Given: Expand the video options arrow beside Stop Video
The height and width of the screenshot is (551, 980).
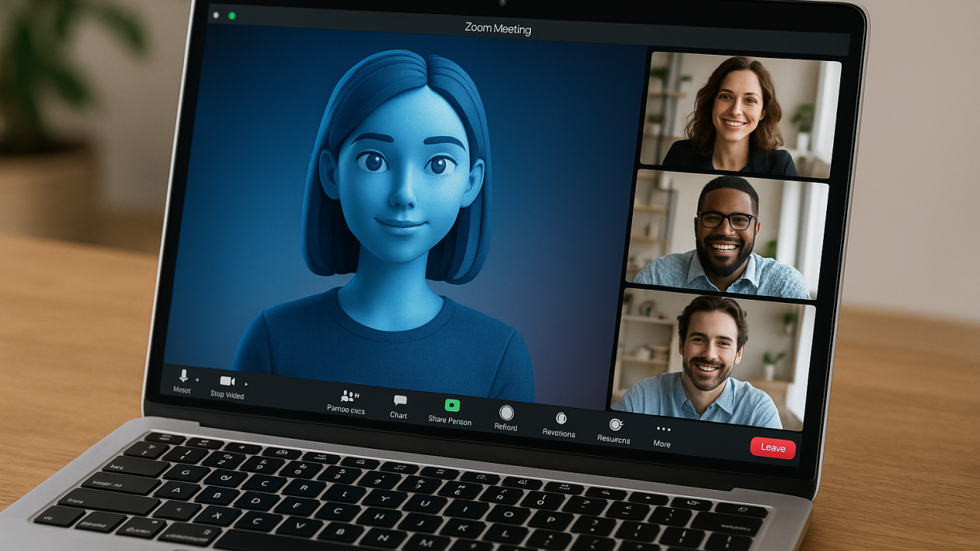Looking at the screenshot, I should coord(246,384).
